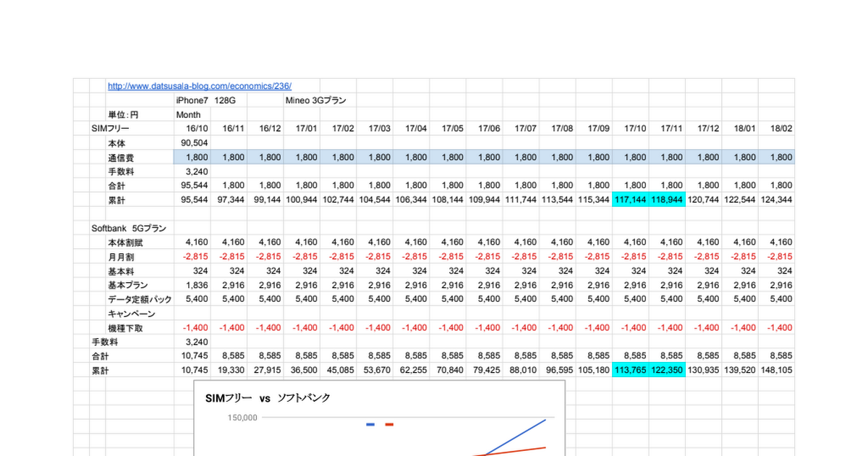Select cyan highlighted cell 117,144
Viewport: 868px width, 456px height.
click(x=630, y=199)
